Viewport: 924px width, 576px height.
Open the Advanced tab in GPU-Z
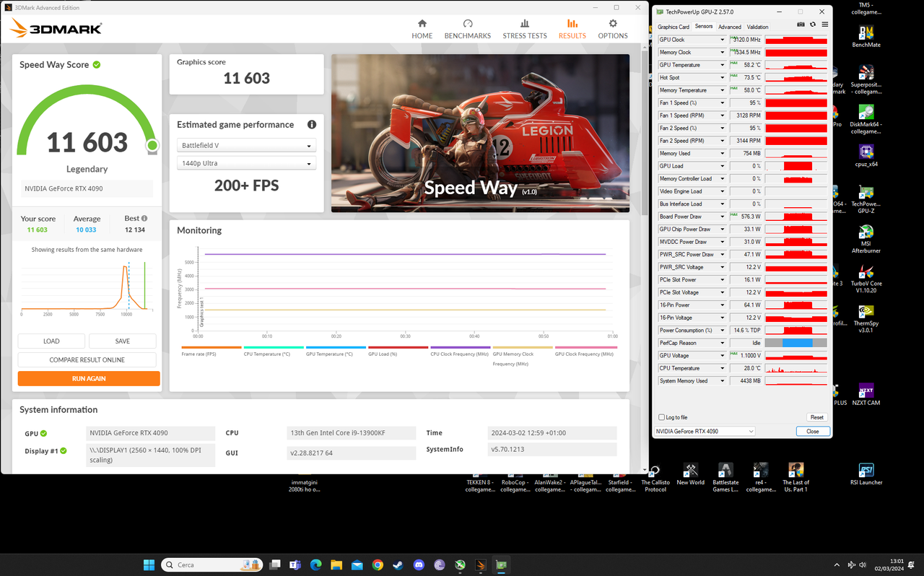729,27
